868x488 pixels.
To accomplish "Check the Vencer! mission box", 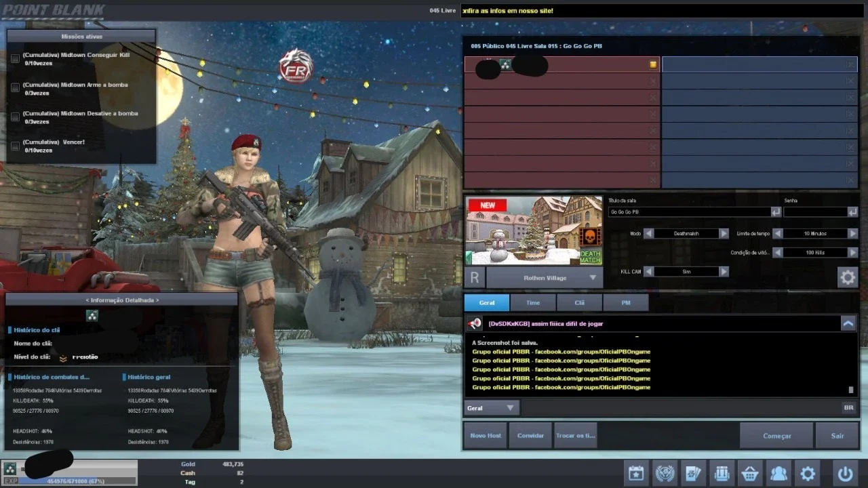I will click(x=15, y=146).
